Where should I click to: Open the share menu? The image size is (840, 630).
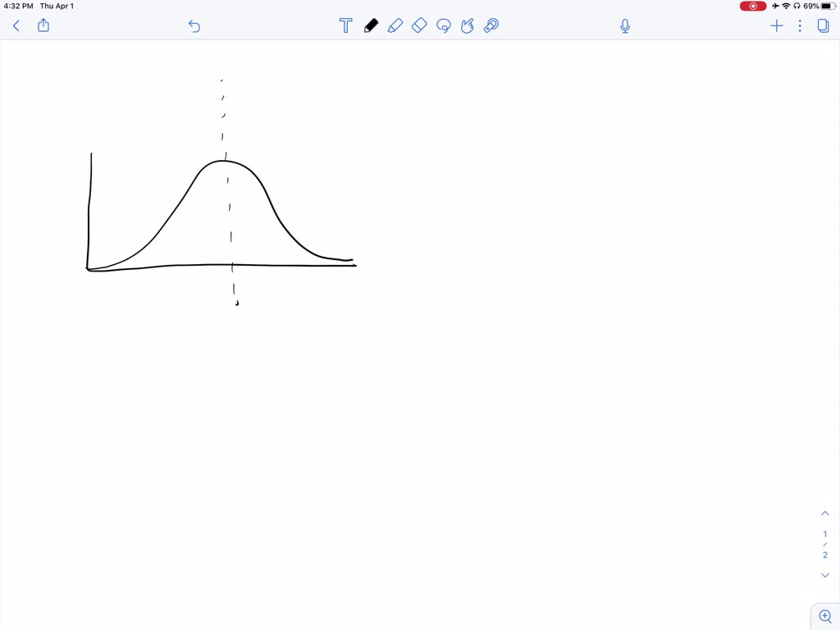(x=43, y=25)
